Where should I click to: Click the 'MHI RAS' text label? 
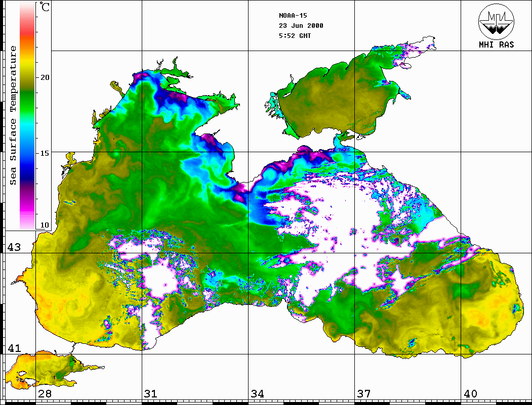click(x=496, y=44)
